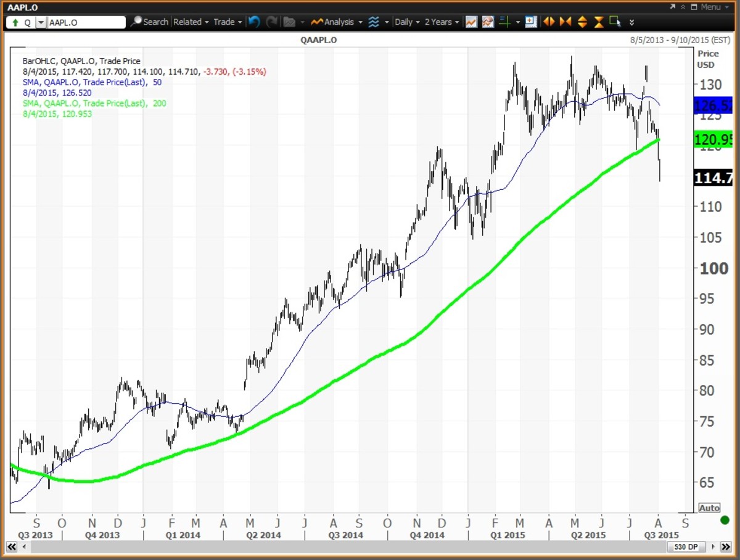Open the Trade menu

228,22
